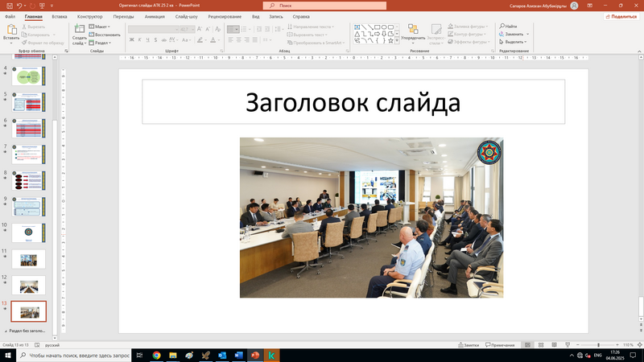
Task: Open Notes (Заметки) from the status bar
Action: pos(471,344)
